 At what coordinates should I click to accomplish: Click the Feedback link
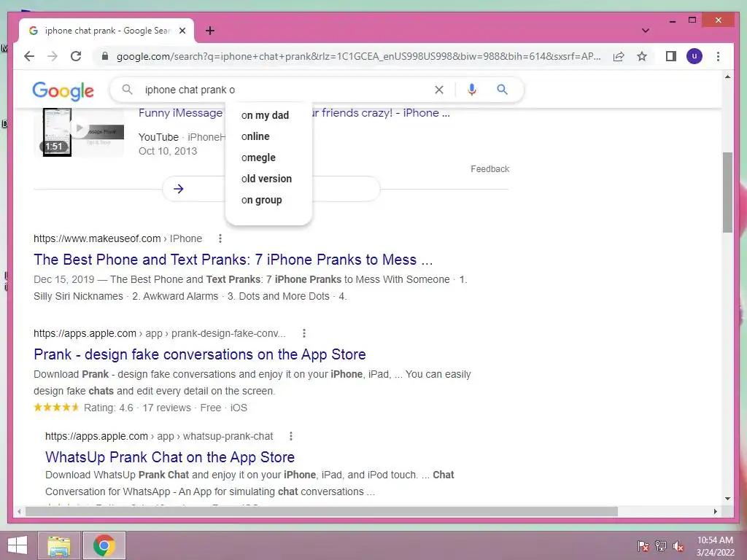(489, 169)
